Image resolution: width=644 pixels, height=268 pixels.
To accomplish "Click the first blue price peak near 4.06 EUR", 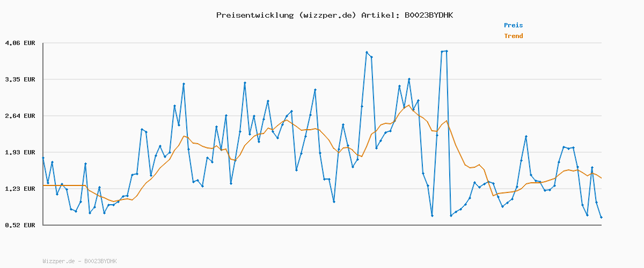I will pyautogui.click(x=367, y=52).
